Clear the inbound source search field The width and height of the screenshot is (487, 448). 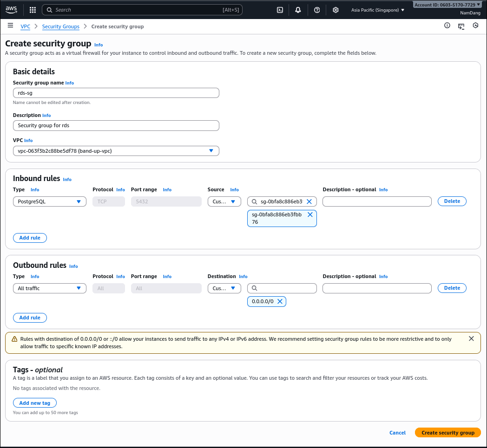click(309, 201)
